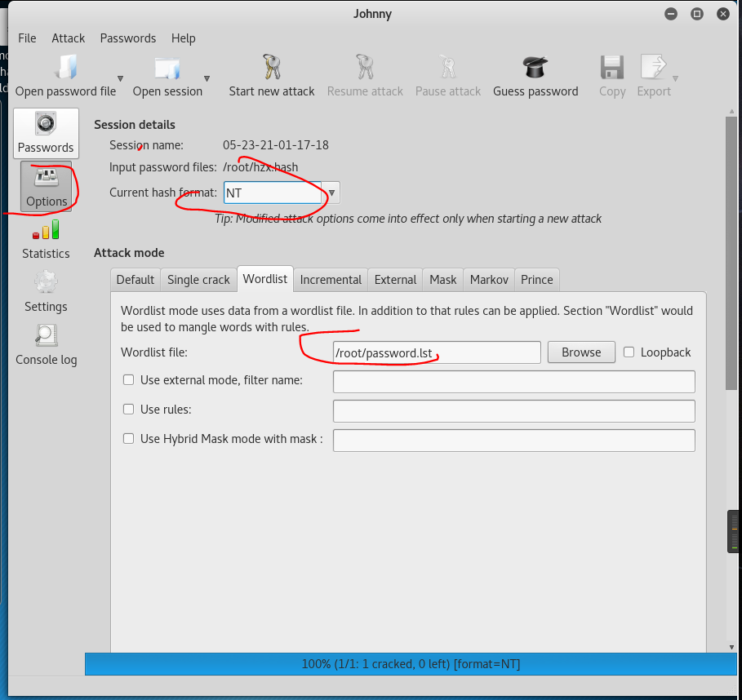Tick Use external mode filter checkbox
Screen dimensions: 742x700
[x=128, y=380]
